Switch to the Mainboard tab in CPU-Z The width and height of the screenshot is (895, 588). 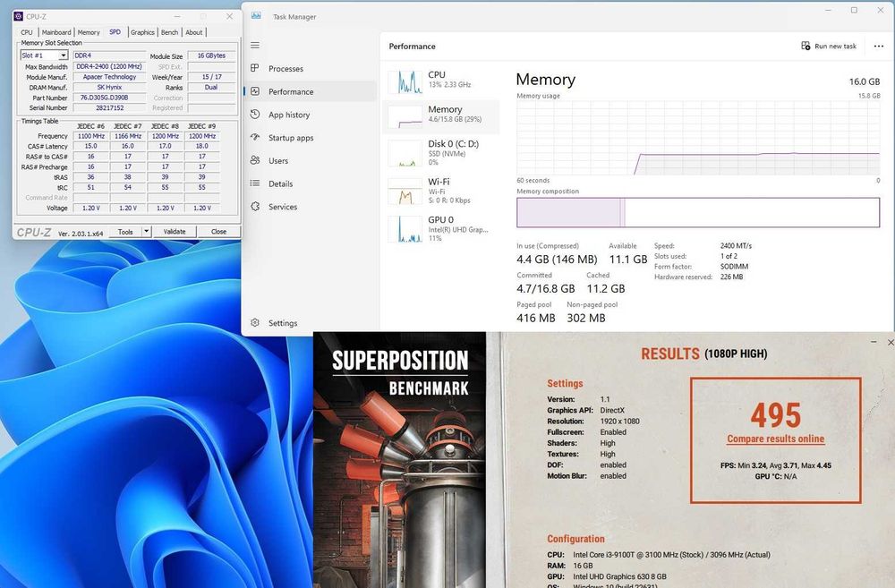click(56, 32)
